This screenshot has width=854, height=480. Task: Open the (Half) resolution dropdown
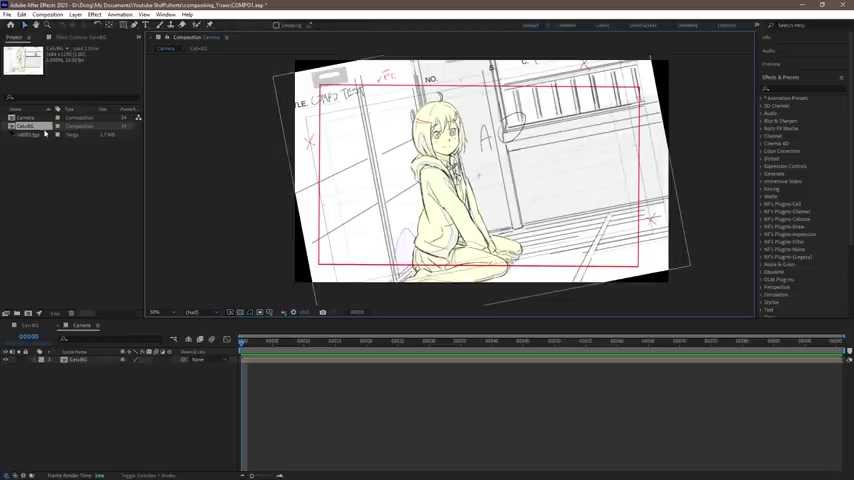coord(202,312)
